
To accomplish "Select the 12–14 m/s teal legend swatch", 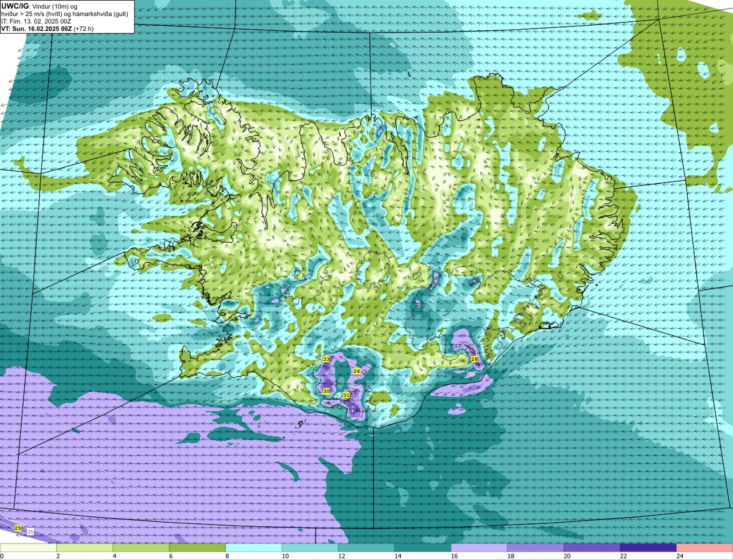I will 367,548.
